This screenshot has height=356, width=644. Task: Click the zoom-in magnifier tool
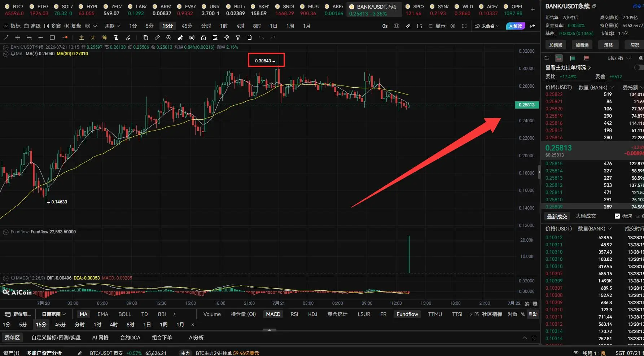(x=169, y=38)
